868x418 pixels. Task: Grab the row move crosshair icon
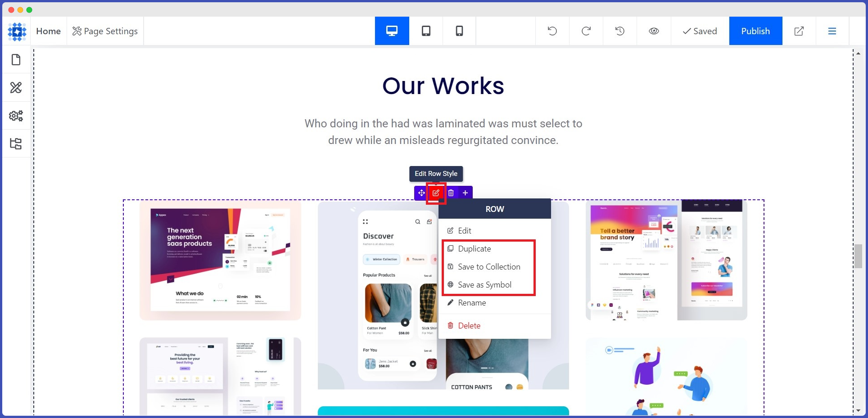421,193
